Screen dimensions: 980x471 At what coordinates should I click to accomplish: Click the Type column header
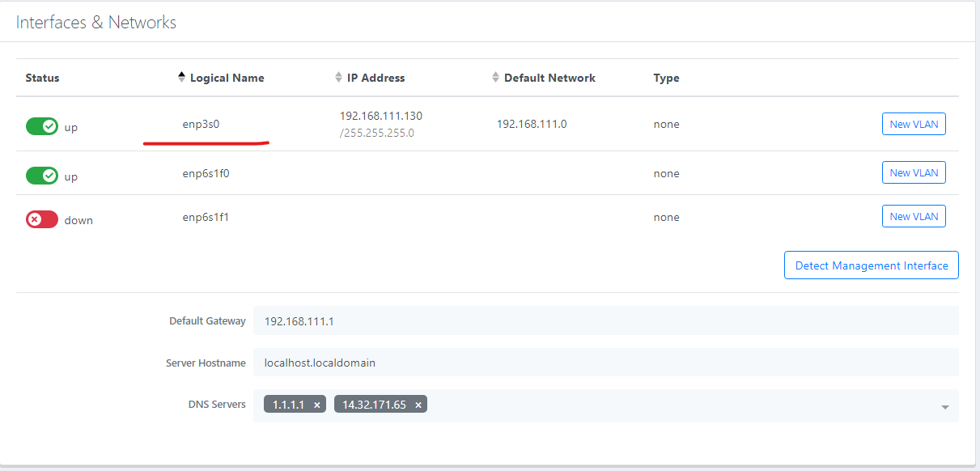(666, 78)
